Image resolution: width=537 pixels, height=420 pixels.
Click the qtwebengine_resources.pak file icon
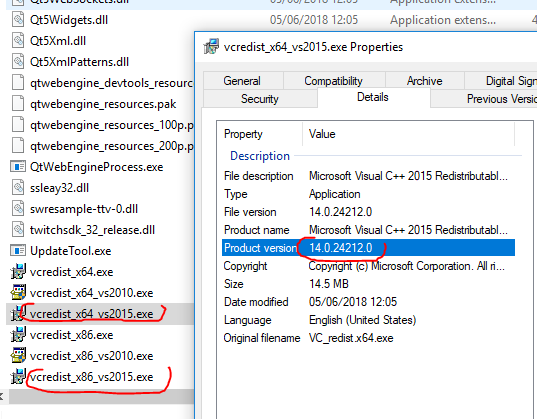(x=18, y=104)
